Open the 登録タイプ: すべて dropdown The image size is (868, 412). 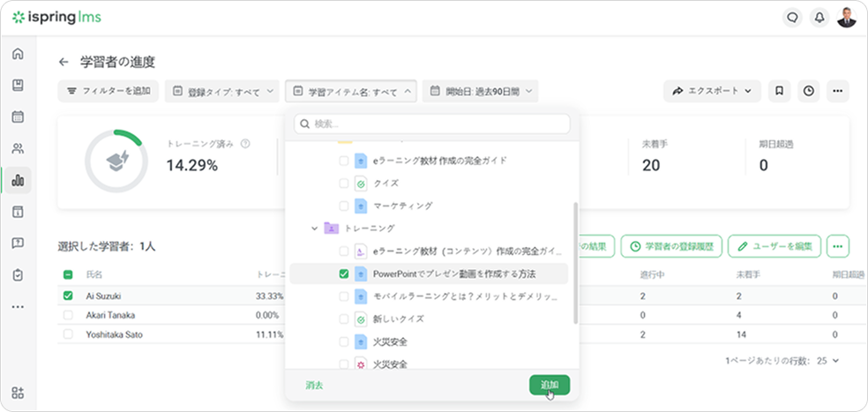(221, 91)
